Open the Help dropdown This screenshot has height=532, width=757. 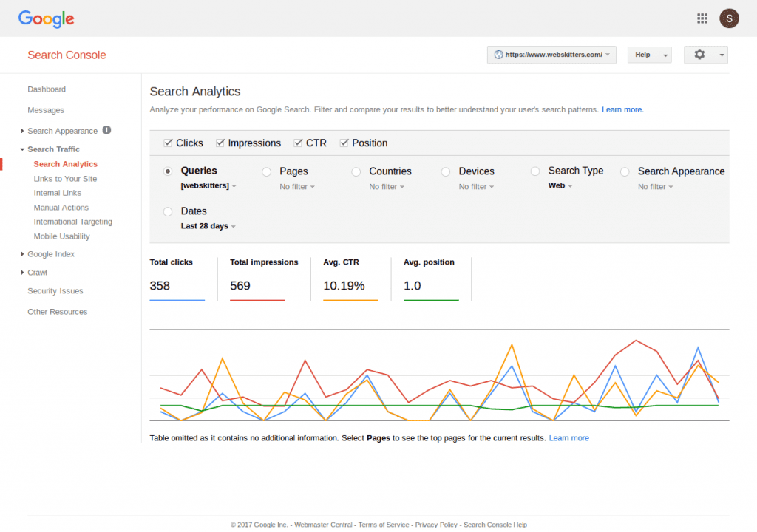click(650, 55)
